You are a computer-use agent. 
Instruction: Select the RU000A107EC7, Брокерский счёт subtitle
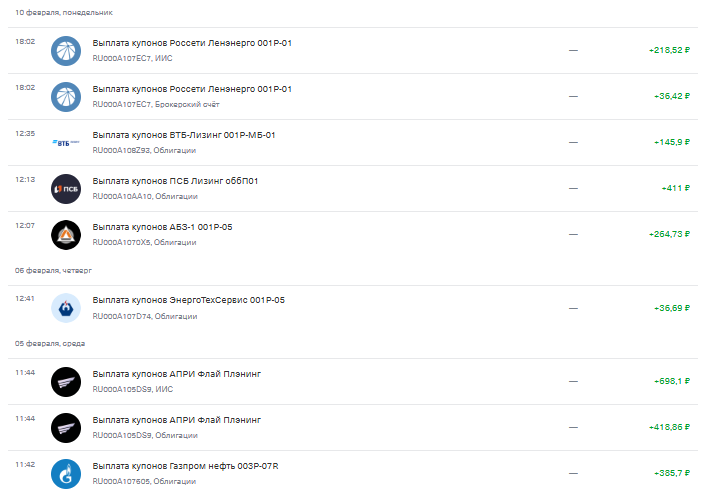156,104
